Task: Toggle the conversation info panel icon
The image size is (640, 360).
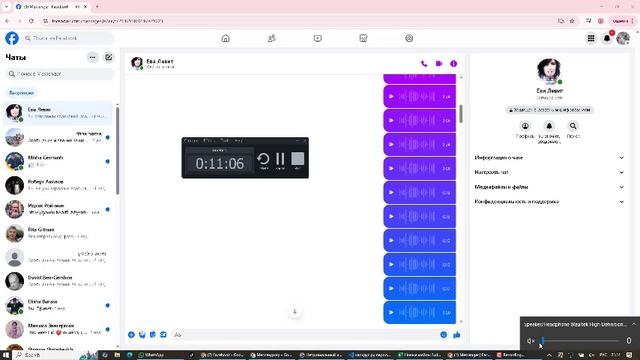Action: (453, 64)
